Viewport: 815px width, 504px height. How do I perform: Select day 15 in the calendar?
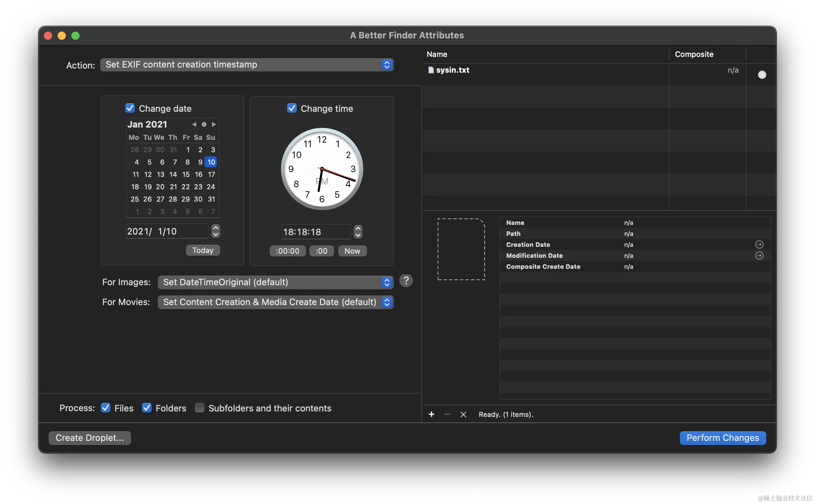pos(186,174)
